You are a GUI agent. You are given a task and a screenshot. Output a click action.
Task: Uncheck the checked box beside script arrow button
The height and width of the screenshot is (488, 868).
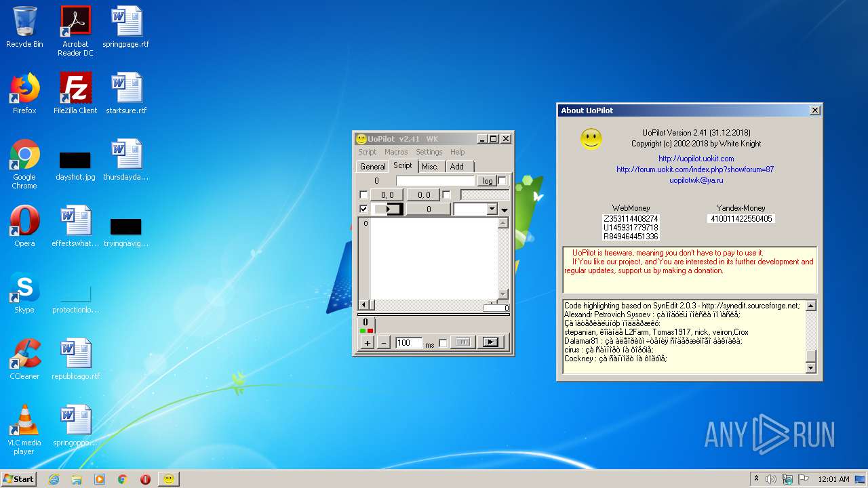tap(363, 209)
